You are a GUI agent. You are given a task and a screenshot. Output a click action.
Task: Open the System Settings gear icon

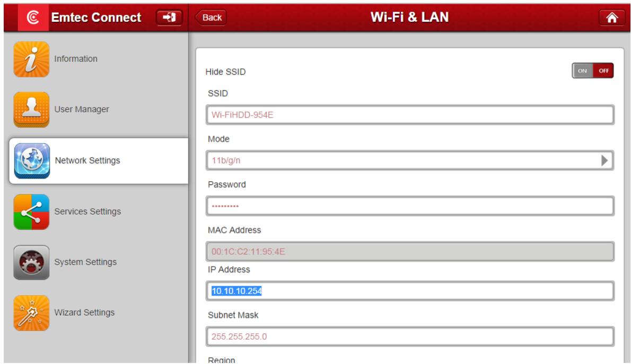[x=31, y=262]
